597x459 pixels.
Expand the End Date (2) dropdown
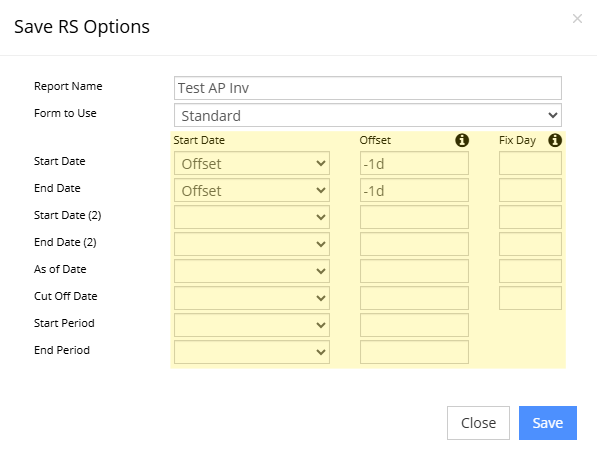tap(252, 244)
